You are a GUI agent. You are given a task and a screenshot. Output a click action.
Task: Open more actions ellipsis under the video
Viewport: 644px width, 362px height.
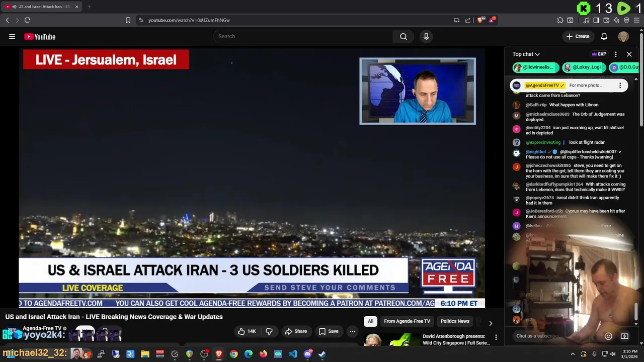[353, 331]
